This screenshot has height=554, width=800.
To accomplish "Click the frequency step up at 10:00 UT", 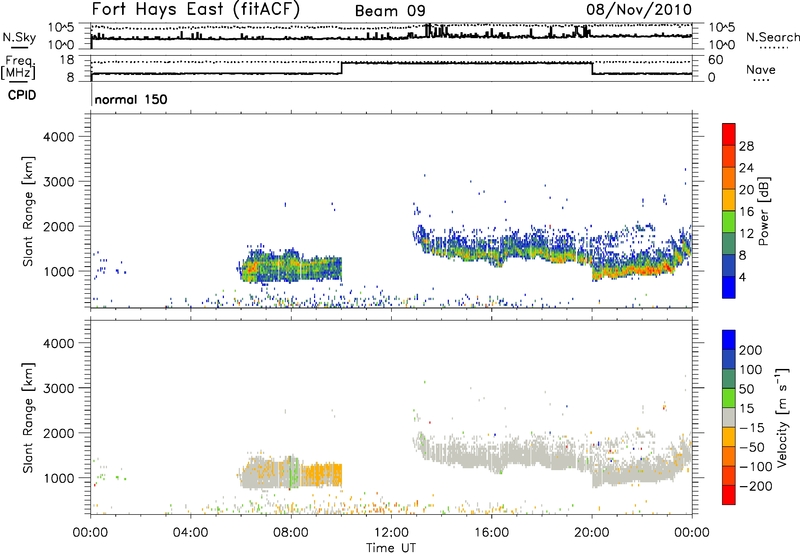I will tap(341, 68).
